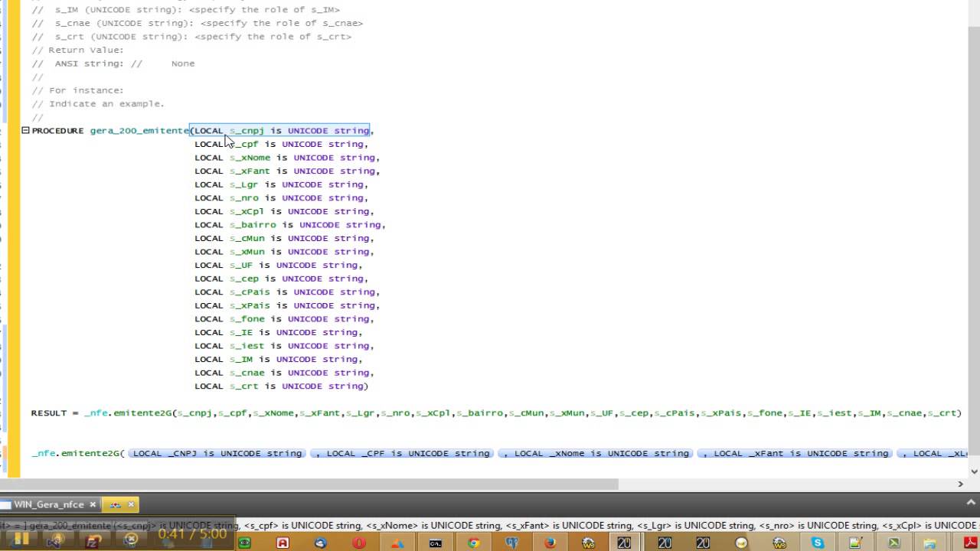Click the horizontal scrollbar right arrow

[x=961, y=484]
